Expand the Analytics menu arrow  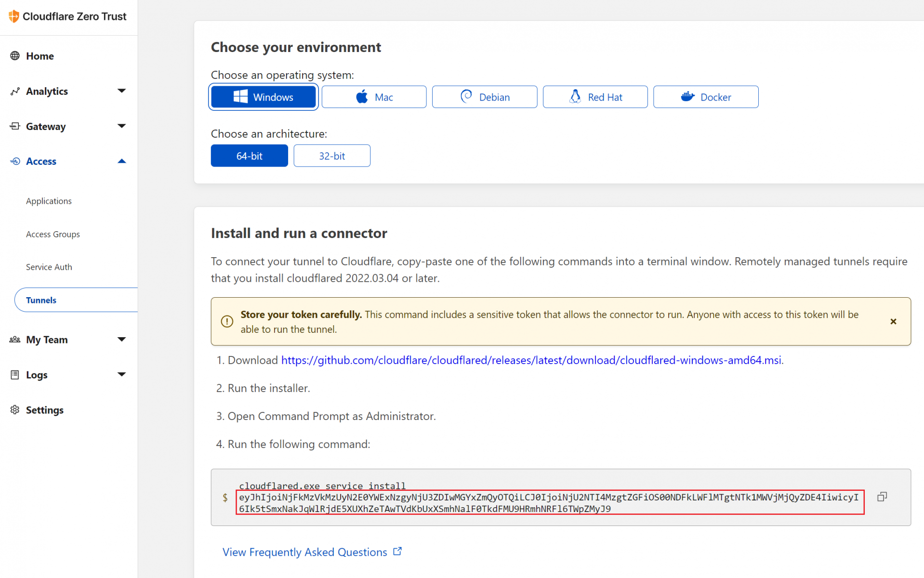point(121,91)
